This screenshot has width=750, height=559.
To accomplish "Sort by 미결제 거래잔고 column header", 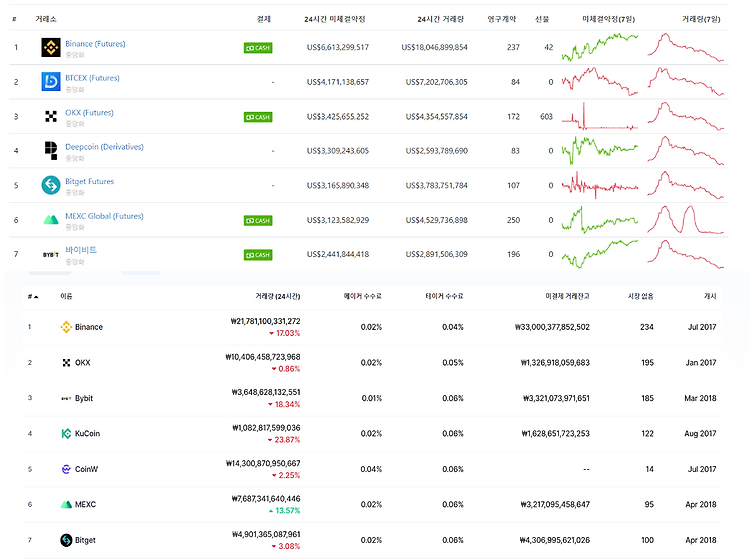I will (x=567, y=296).
